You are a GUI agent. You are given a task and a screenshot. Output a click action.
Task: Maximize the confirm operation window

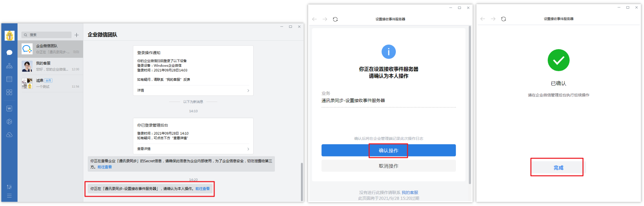pyautogui.click(x=459, y=8)
